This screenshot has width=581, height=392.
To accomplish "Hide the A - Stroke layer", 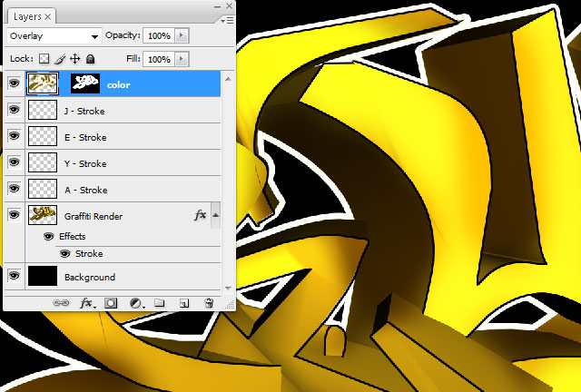I will point(15,188).
